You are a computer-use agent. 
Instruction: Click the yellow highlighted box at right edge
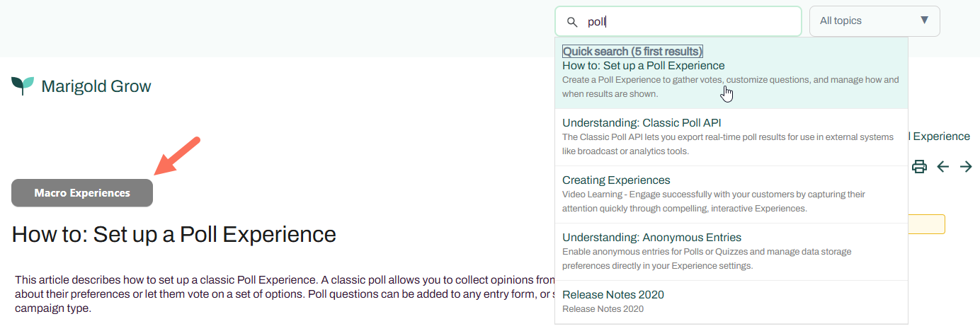[926, 224]
